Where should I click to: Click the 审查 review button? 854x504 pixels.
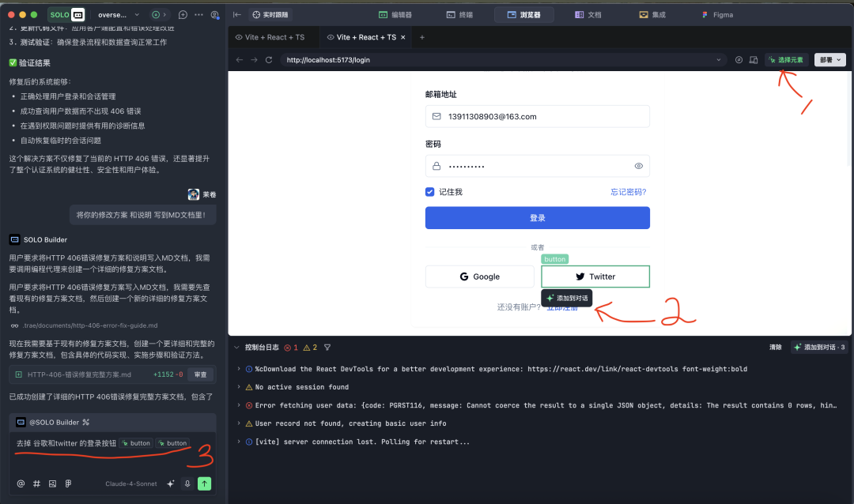click(x=200, y=374)
